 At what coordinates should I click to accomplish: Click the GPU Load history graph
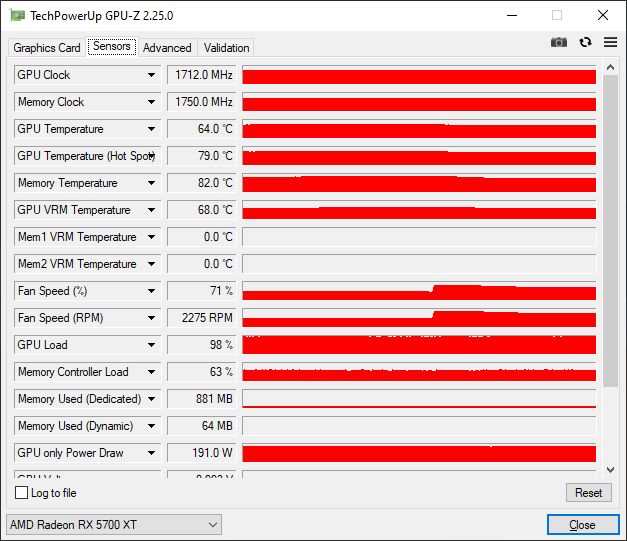419,345
